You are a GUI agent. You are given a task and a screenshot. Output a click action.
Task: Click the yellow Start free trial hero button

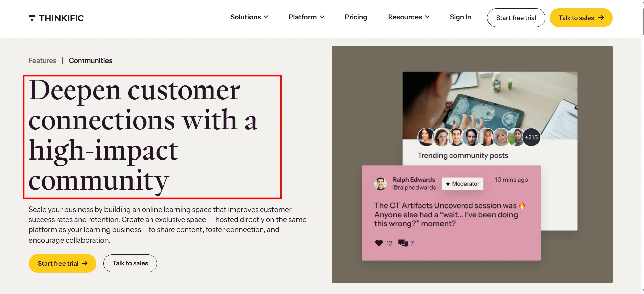[63, 263]
